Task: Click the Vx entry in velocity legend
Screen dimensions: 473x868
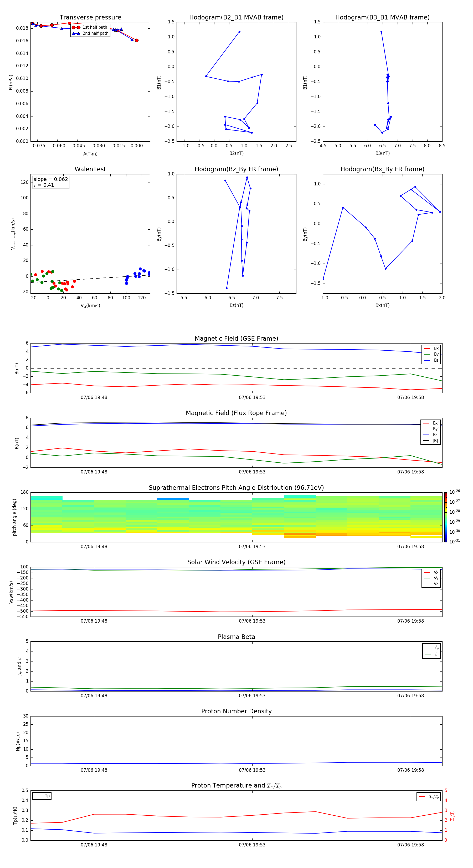Action: click(x=431, y=572)
